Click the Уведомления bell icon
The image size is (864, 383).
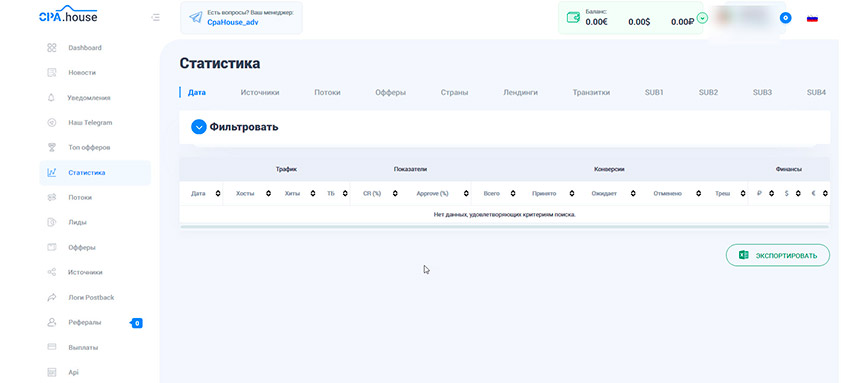52,98
